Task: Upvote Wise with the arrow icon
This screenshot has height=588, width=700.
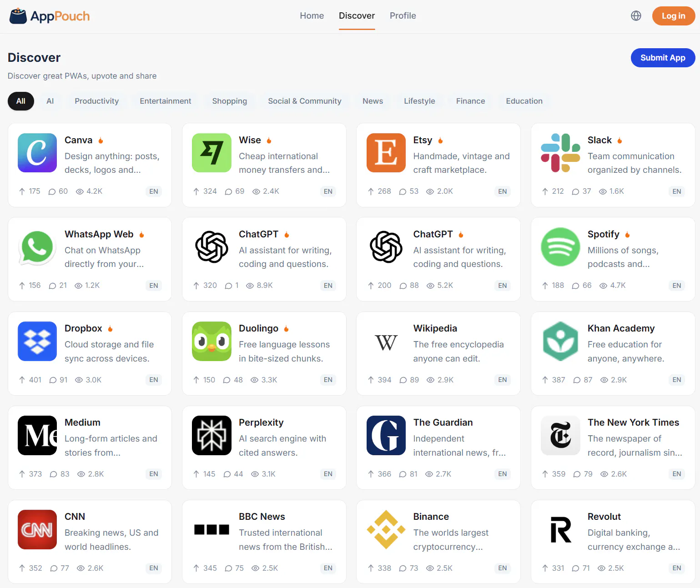Action: [x=196, y=191]
